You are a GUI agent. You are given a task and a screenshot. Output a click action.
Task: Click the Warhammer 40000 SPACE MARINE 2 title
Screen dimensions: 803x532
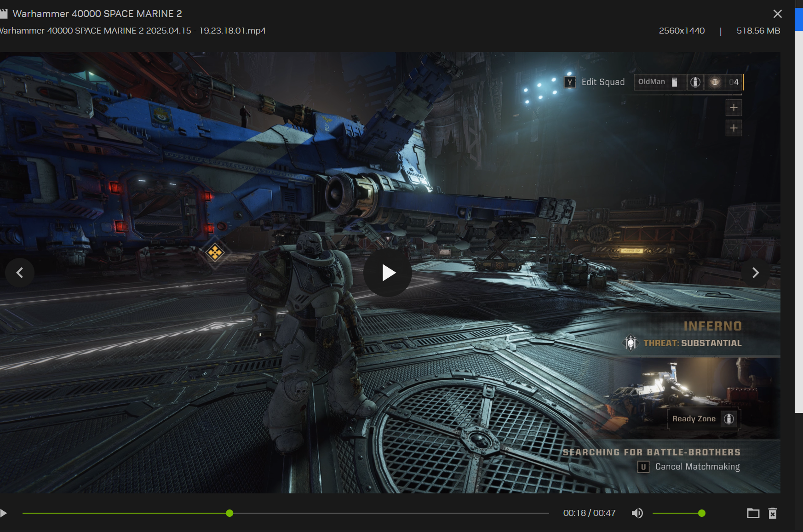(x=97, y=14)
